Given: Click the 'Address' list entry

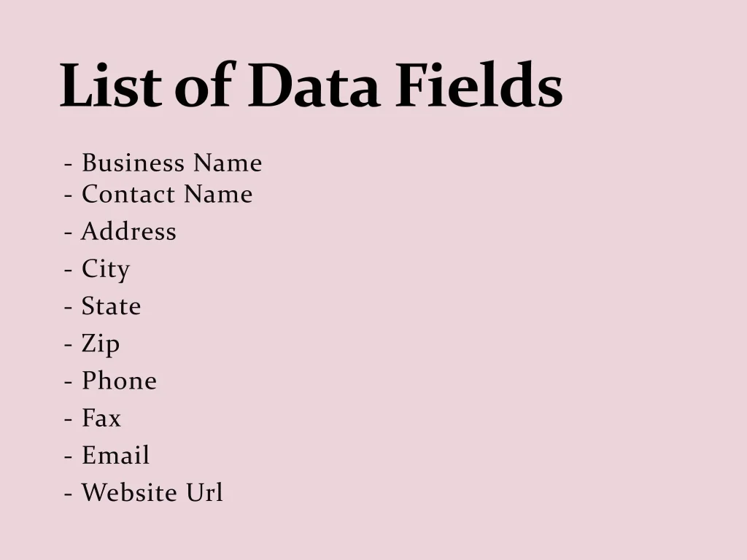Looking at the screenshot, I should pos(128,231).
